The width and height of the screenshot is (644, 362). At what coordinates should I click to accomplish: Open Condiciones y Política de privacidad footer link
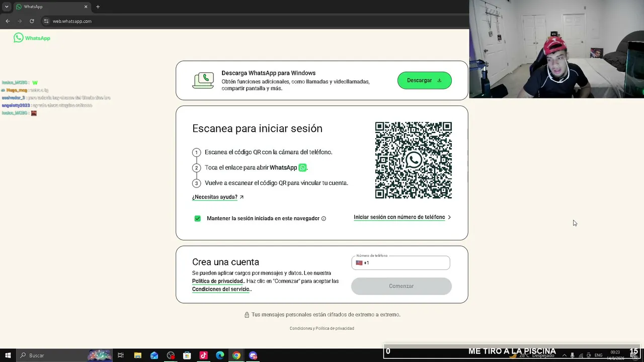[322, 328]
